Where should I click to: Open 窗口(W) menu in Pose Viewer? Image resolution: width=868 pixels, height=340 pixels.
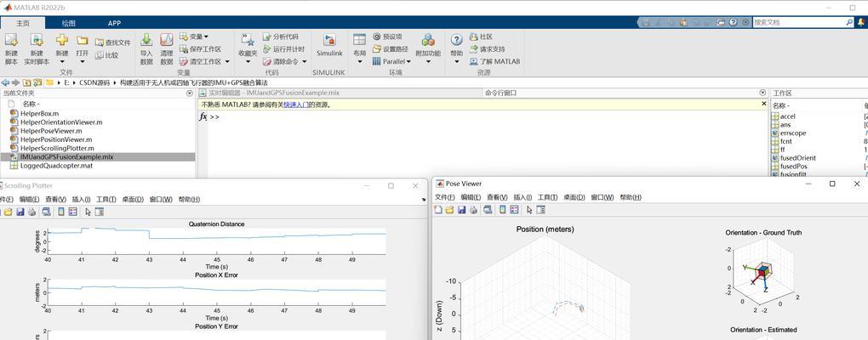602,197
